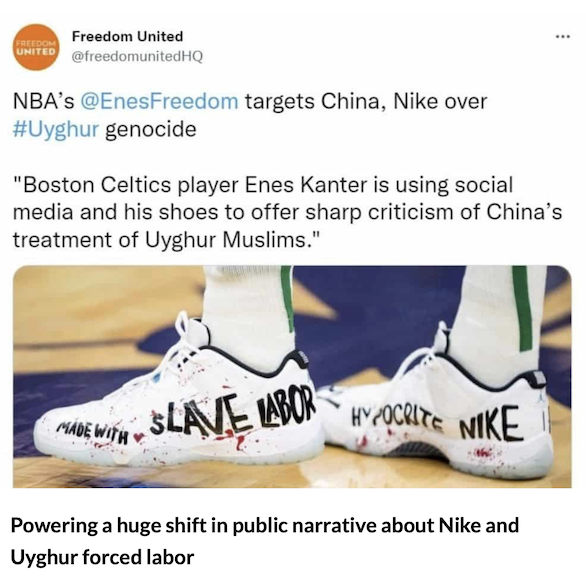This screenshot has height=586, width=586.
Task: Click the green stripe on the right sock
Action: (523, 309)
